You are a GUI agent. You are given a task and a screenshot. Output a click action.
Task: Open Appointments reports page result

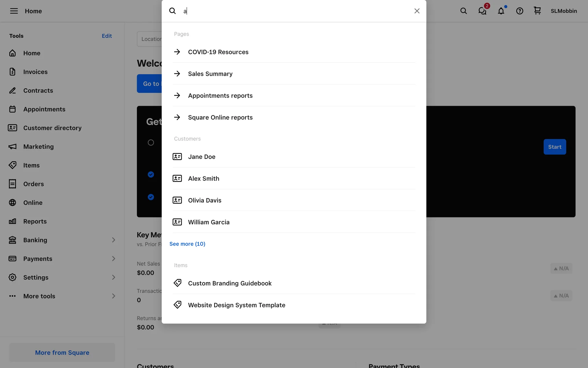[x=220, y=96]
